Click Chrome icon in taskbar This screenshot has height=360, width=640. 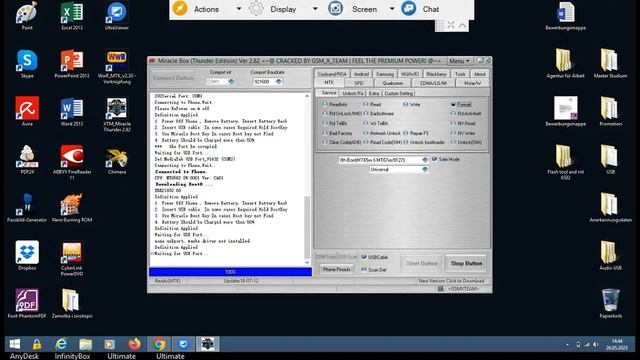(159, 344)
